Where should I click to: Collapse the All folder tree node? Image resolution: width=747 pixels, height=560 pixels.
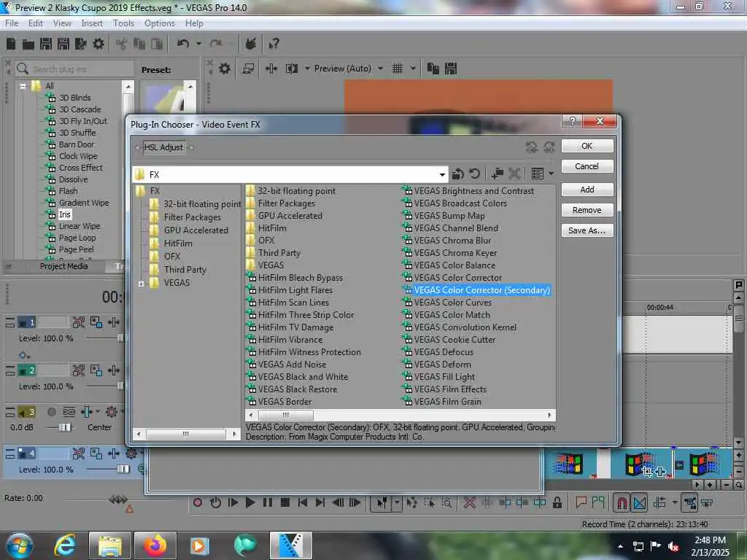[23, 86]
